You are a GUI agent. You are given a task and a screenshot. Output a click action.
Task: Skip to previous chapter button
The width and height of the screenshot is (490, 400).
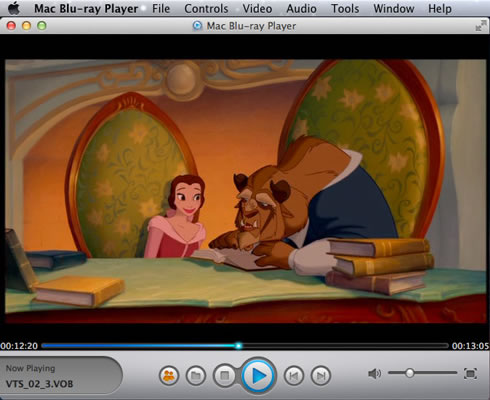[x=293, y=376]
